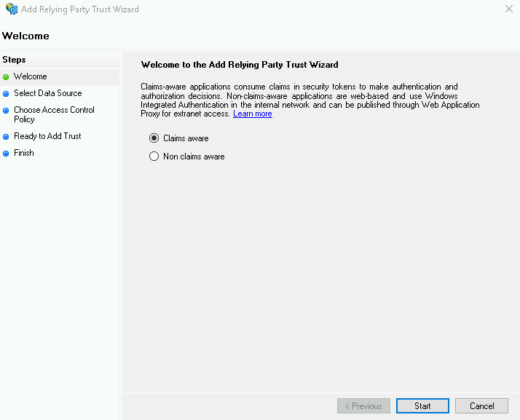The height and width of the screenshot is (420, 520).
Task: Jump to the Ready to Add Trust label
Action: coord(47,136)
